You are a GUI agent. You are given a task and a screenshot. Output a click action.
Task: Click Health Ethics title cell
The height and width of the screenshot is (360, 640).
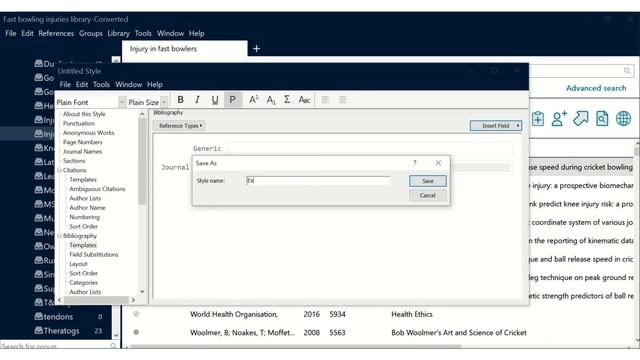pos(411,314)
